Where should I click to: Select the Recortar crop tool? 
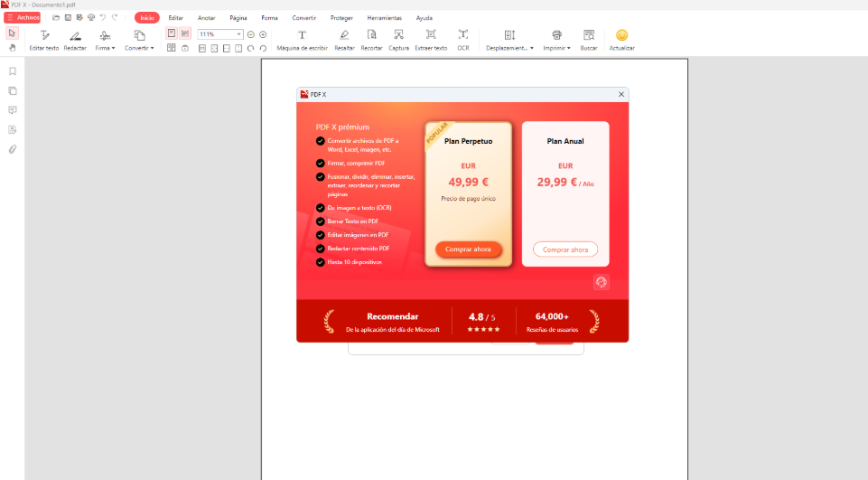pyautogui.click(x=371, y=41)
